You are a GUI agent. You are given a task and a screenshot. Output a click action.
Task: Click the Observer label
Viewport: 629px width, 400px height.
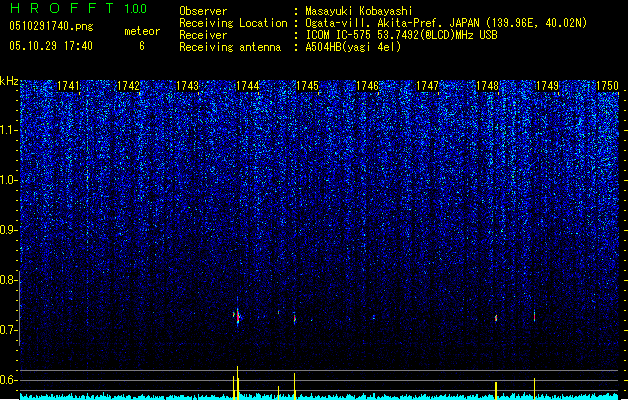click(x=203, y=11)
